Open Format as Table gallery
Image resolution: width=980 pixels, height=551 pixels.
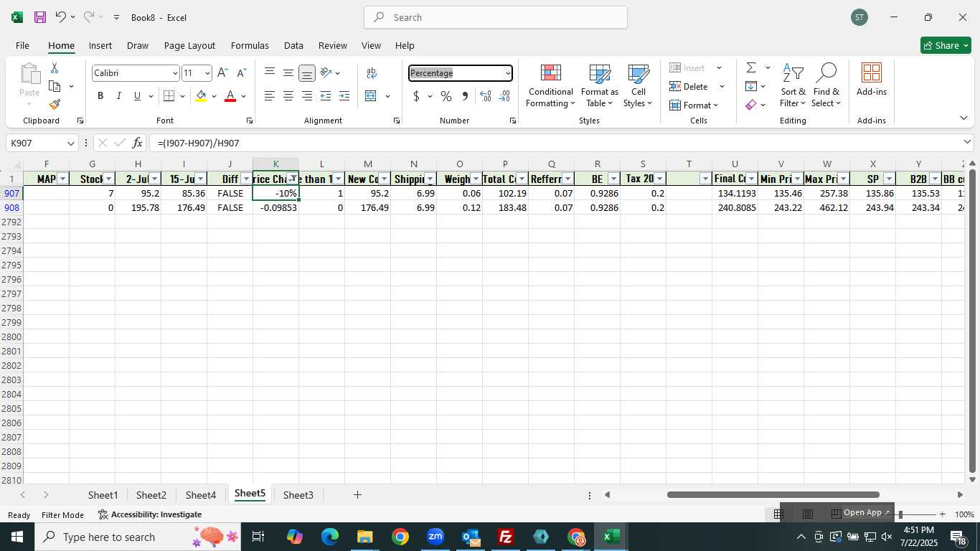pos(599,87)
